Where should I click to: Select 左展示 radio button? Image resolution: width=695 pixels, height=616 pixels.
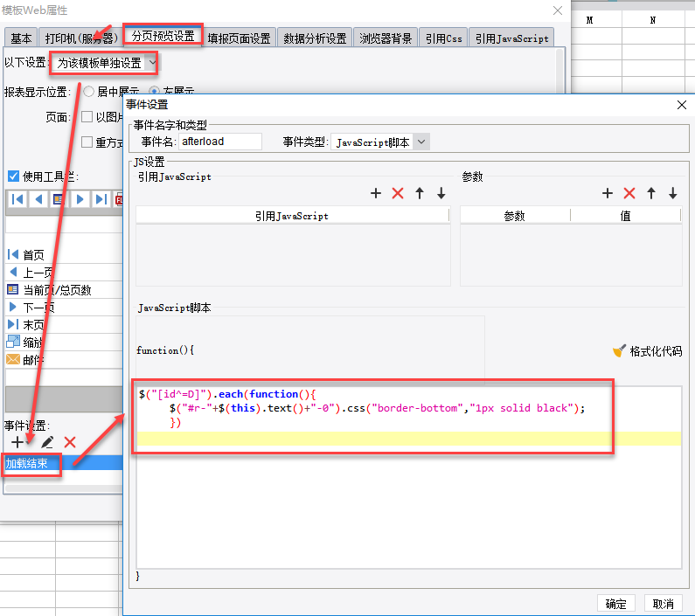pyautogui.click(x=154, y=91)
